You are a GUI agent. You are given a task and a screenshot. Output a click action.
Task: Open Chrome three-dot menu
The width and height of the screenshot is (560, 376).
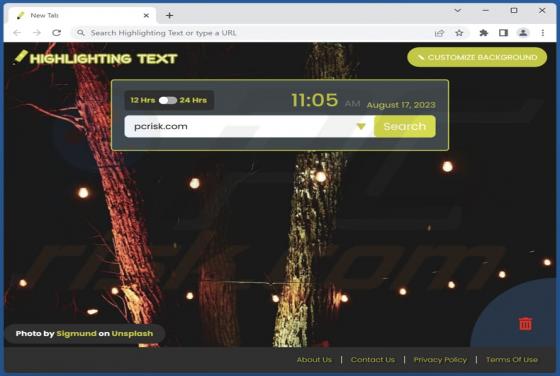point(542,33)
